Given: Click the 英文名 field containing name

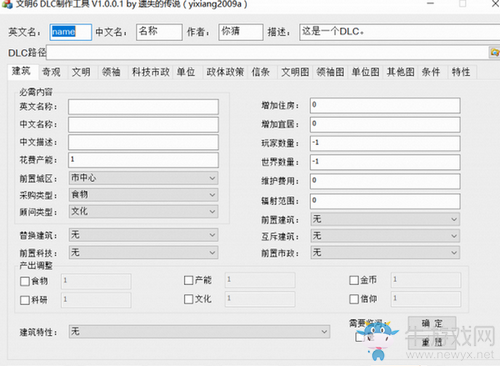Looking at the screenshot, I should (x=71, y=32).
